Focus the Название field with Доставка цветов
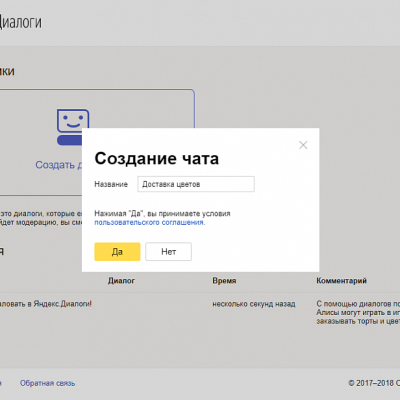 click(196, 184)
